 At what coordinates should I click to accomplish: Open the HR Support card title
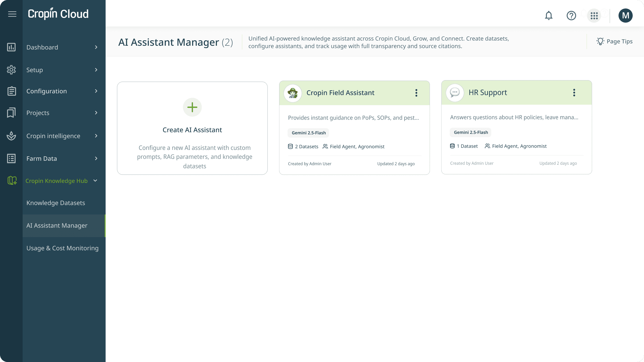487,92
